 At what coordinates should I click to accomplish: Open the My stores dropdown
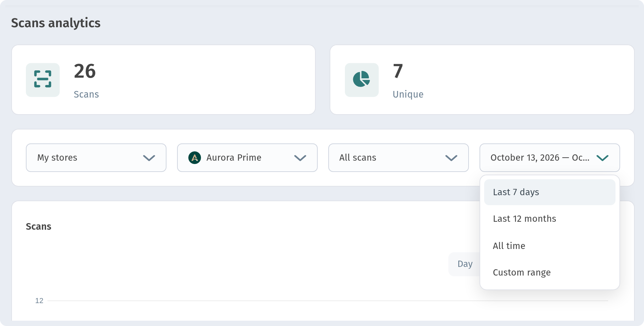click(x=96, y=158)
